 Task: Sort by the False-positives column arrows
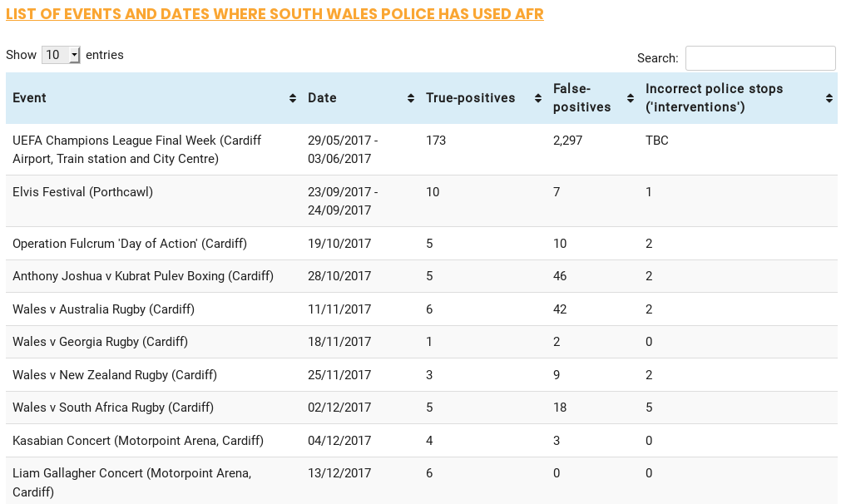[631, 98]
